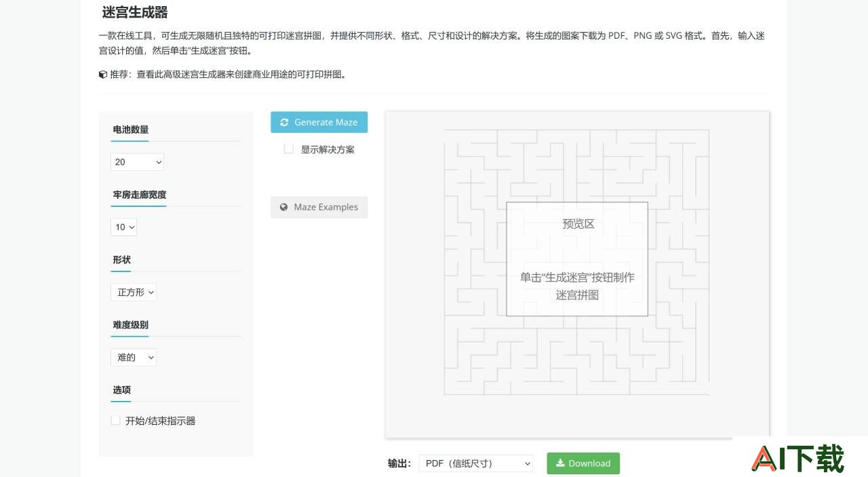This screenshot has height=477, width=868.
Task: Open the Maze Examples button
Action: click(x=319, y=207)
